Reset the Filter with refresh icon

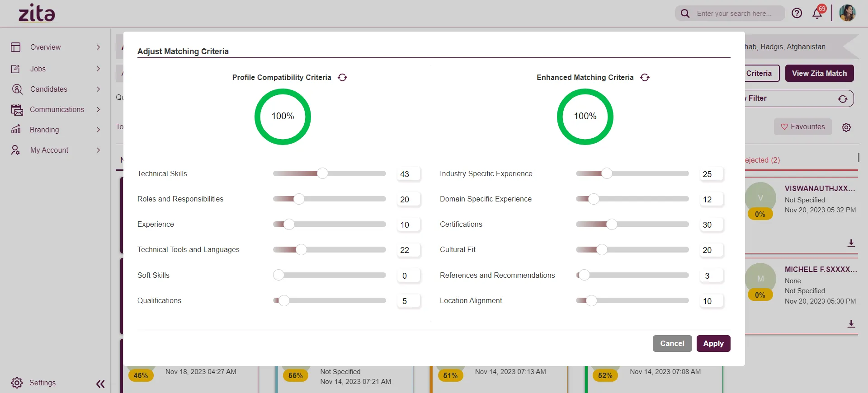click(843, 98)
